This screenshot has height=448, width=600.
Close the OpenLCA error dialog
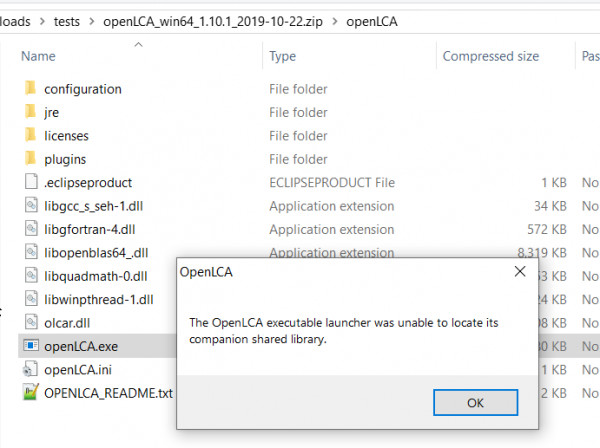(x=520, y=271)
